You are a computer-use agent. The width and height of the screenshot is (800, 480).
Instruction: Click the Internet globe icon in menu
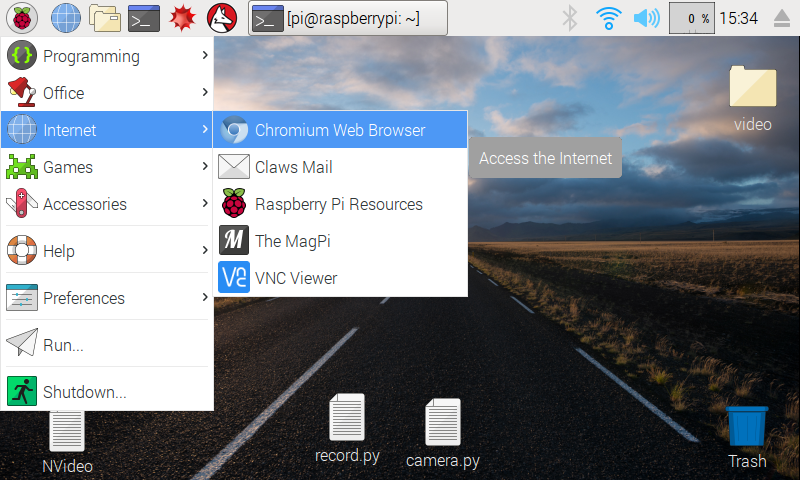pos(22,130)
